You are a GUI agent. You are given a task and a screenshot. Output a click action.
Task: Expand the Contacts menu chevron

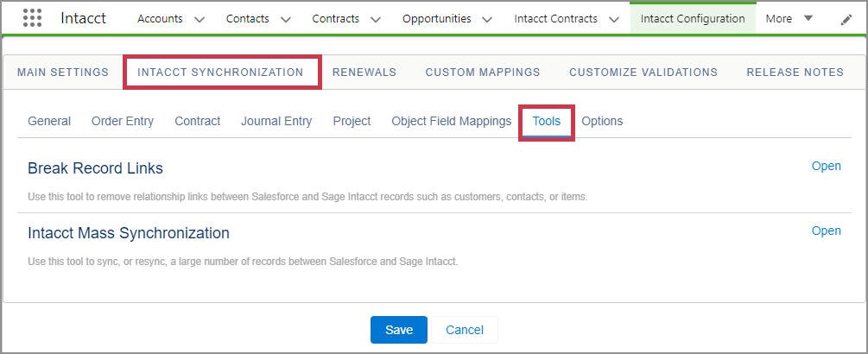tap(286, 19)
